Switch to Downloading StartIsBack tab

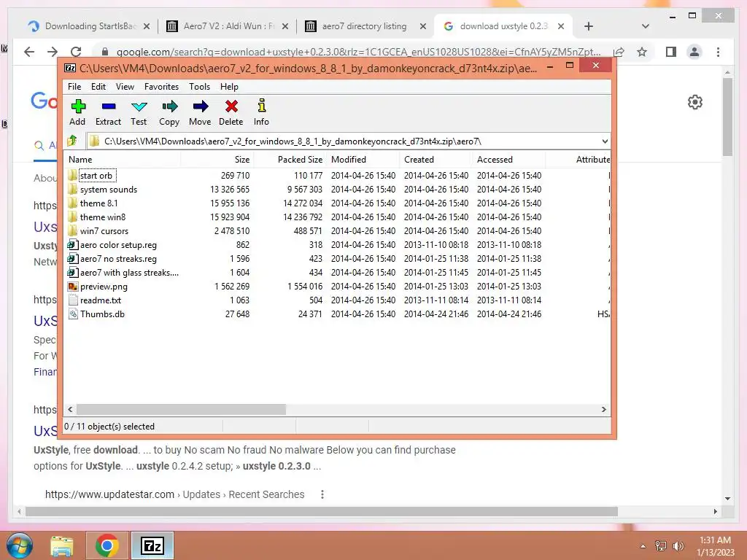coord(88,26)
